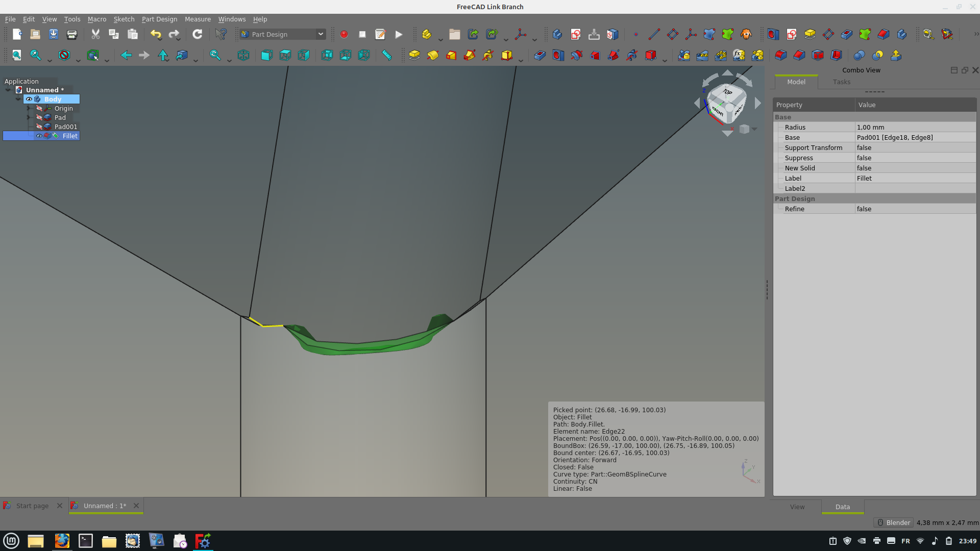Open the workbench selector dropdown

(x=321, y=34)
